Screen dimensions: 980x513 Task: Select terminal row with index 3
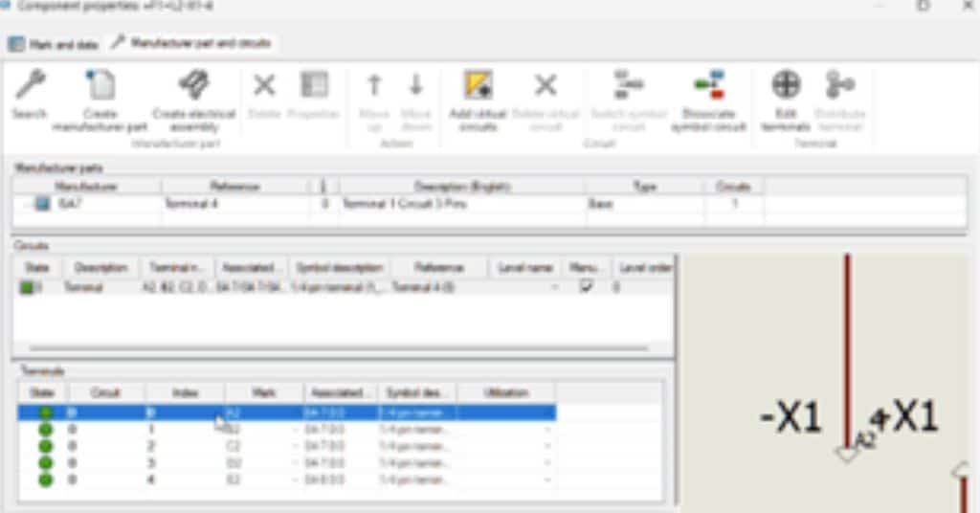point(287,463)
